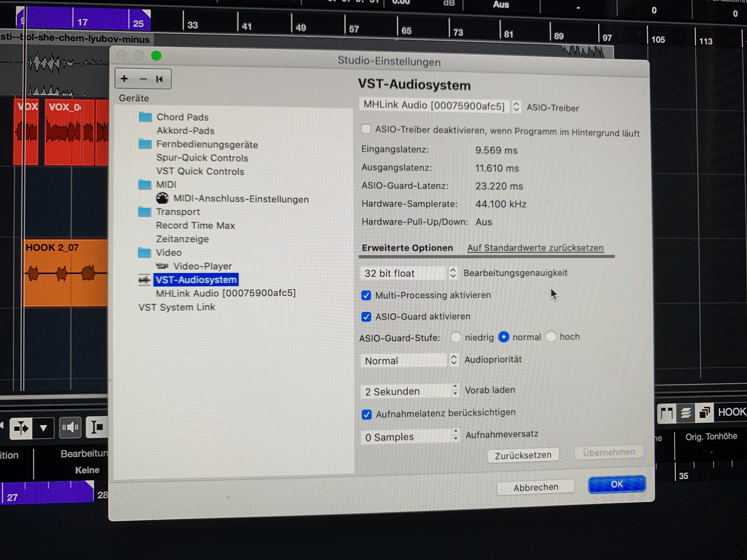Select the Chord Pads folder icon
The width and height of the screenshot is (747, 560).
145,117
